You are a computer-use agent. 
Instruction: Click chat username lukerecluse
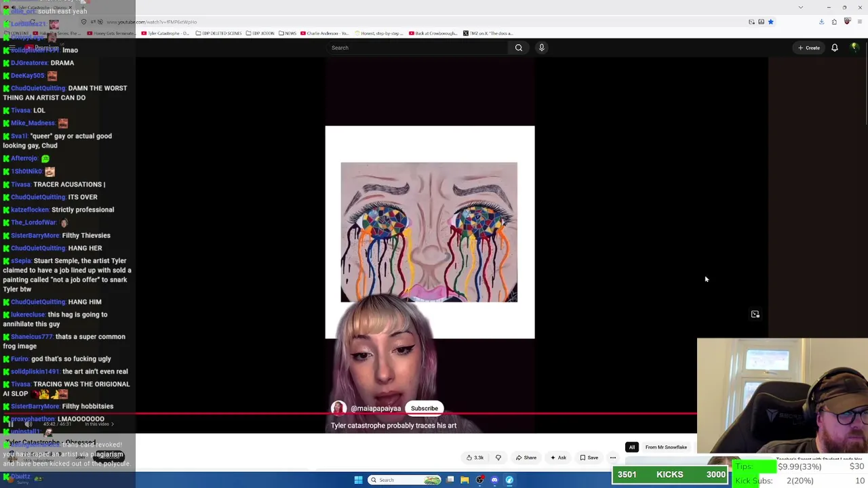point(29,315)
